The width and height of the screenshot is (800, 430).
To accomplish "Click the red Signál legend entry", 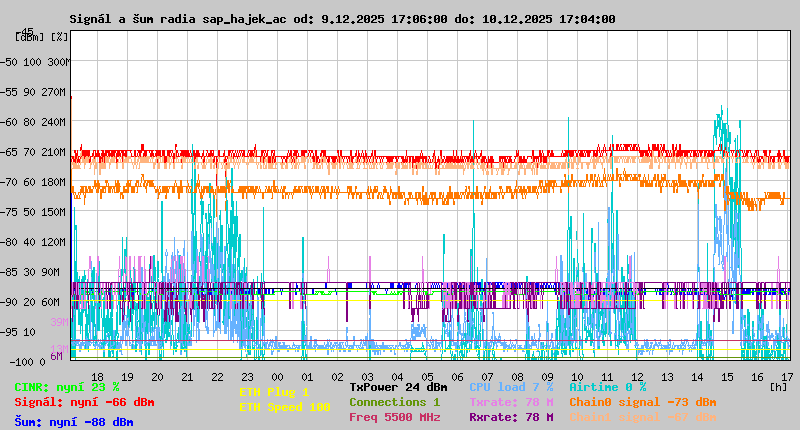I will [84, 402].
